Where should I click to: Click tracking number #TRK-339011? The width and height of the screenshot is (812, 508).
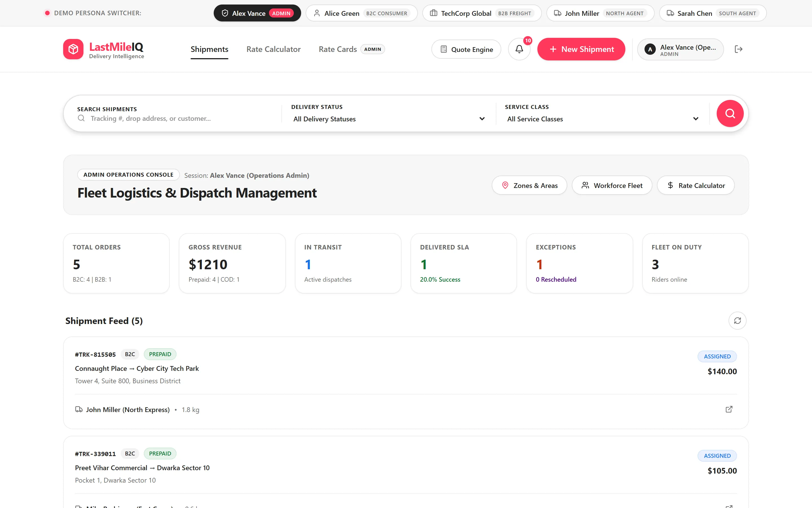point(95,454)
